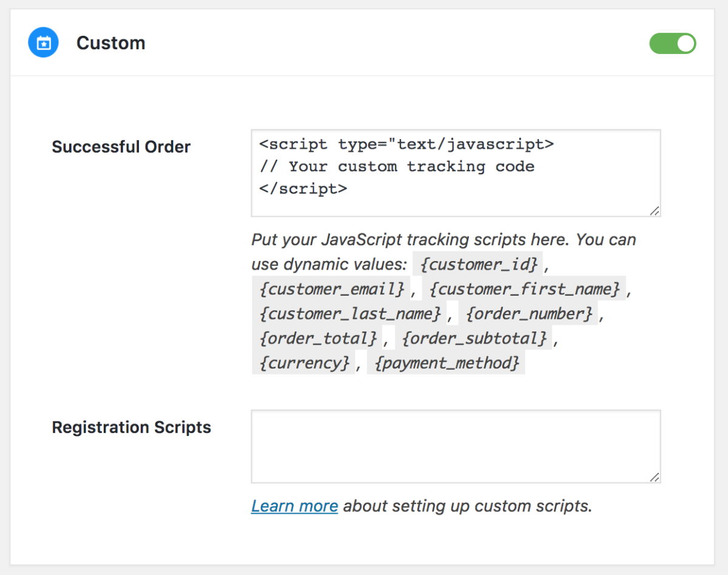Click the {currency} dynamic value tag
The image size is (728, 575).
pyautogui.click(x=303, y=363)
